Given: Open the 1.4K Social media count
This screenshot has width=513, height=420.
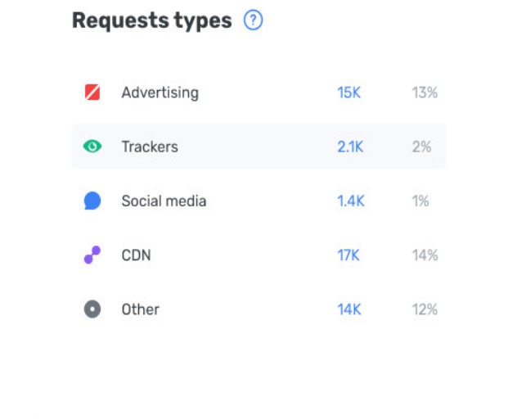Looking at the screenshot, I should point(350,201).
